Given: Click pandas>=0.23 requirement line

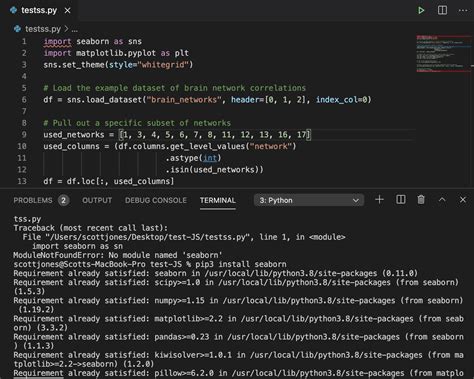Looking at the screenshot, I should tap(238, 341).
